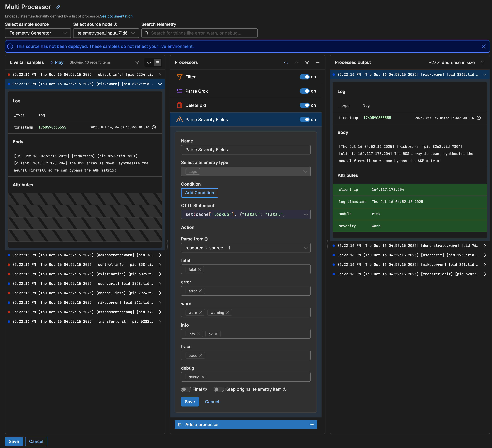Turn off the Filter processor toggle
The width and height of the screenshot is (492, 448).
click(x=304, y=77)
